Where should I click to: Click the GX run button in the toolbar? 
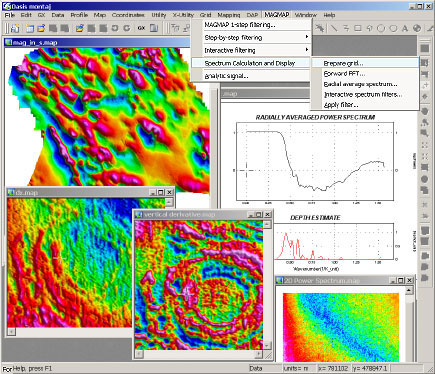click(141, 28)
